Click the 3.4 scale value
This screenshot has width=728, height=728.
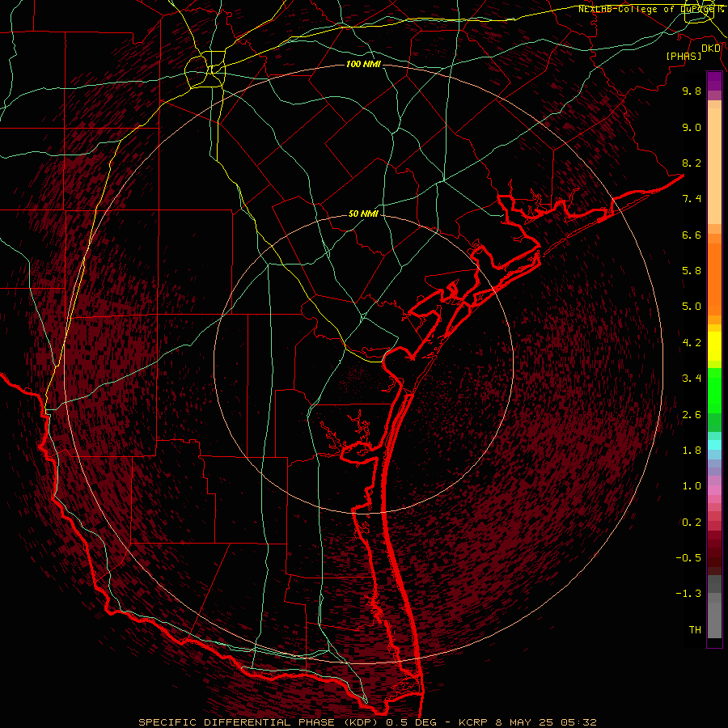click(692, 379)
